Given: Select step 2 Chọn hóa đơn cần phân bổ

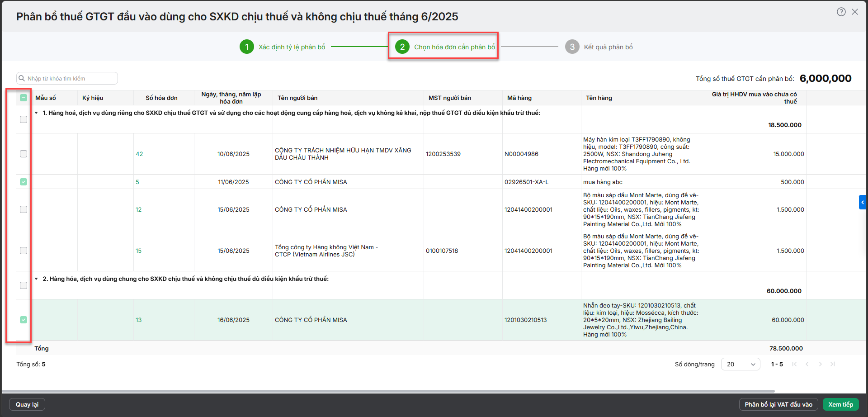Looking at the screenshot, I should click(x=445, y=47).
